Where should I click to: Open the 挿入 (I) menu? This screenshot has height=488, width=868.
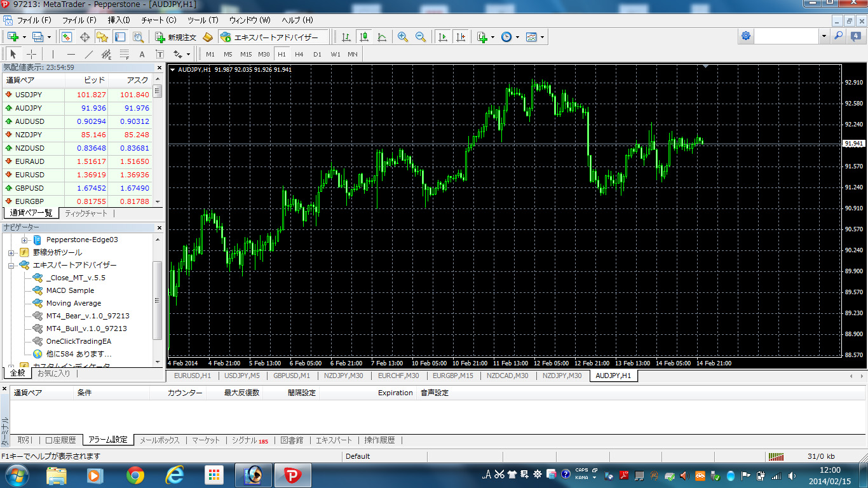119,20
